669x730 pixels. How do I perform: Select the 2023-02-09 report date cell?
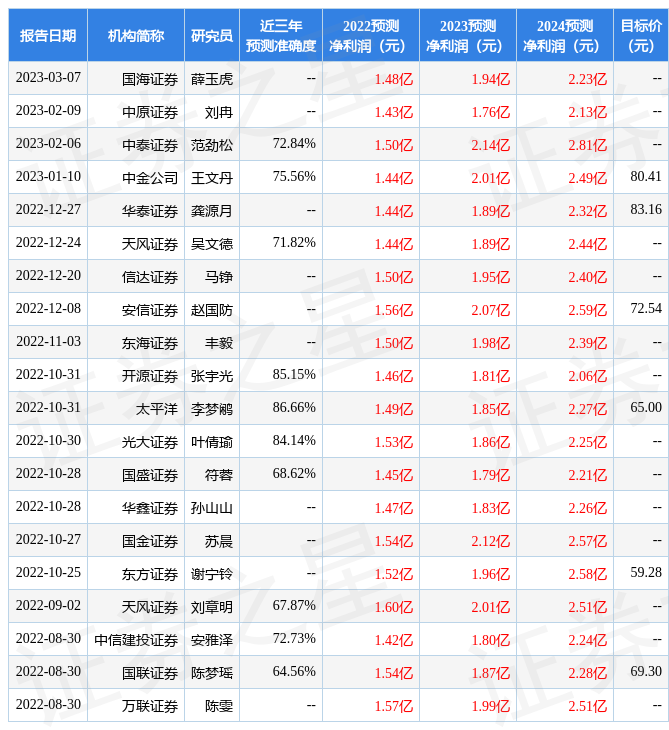(48, 111)
